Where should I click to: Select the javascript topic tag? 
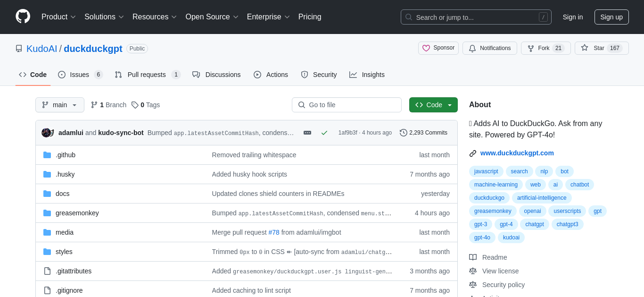(x=486, y=171)
